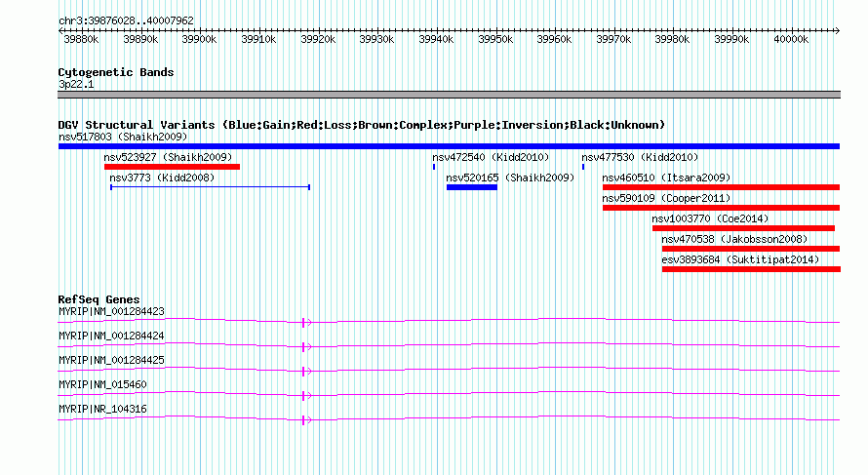The image size is (868, 475).
Task: Click the DGV Structural Variants track heading
Action: tap(362, 125)
